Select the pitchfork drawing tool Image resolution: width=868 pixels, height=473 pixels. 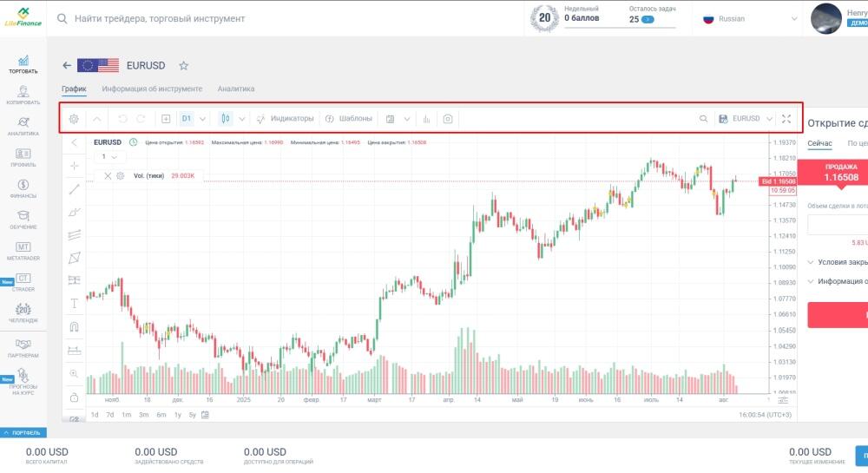click(74, 212)
